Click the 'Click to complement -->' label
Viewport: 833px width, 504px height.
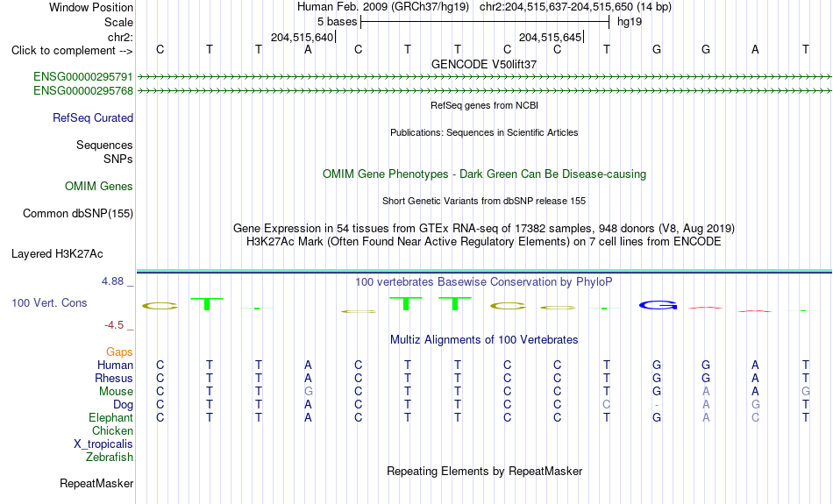(x=72, y=51)
